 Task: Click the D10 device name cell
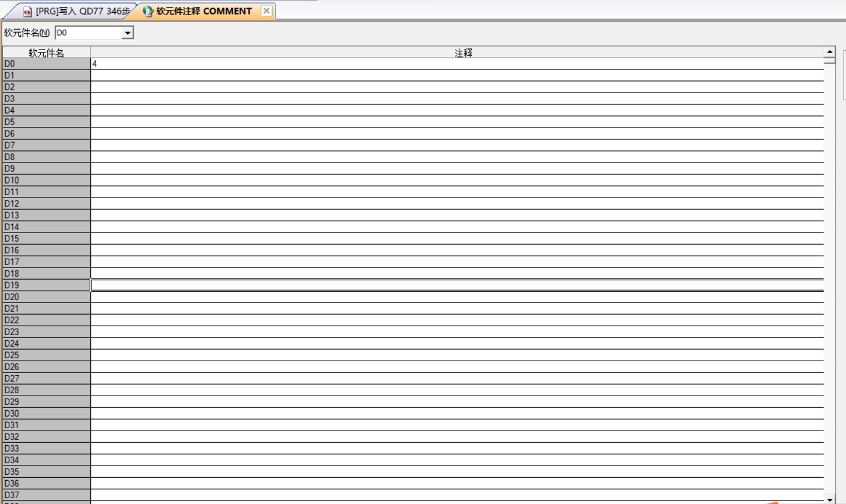(46, 180)
